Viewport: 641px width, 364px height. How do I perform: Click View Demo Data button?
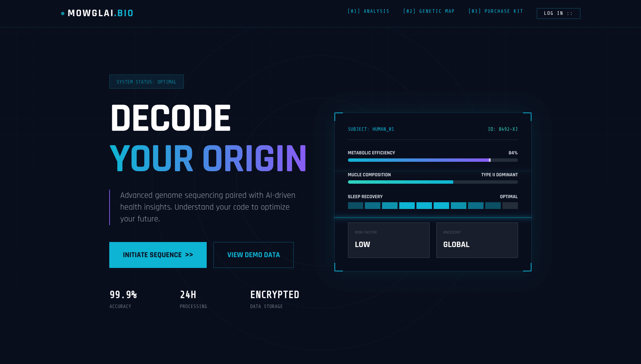coord(253,255)
